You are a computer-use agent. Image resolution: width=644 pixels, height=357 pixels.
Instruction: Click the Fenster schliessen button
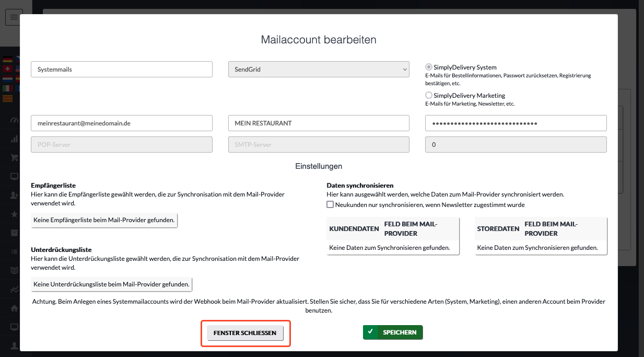[x=245, y=333]
